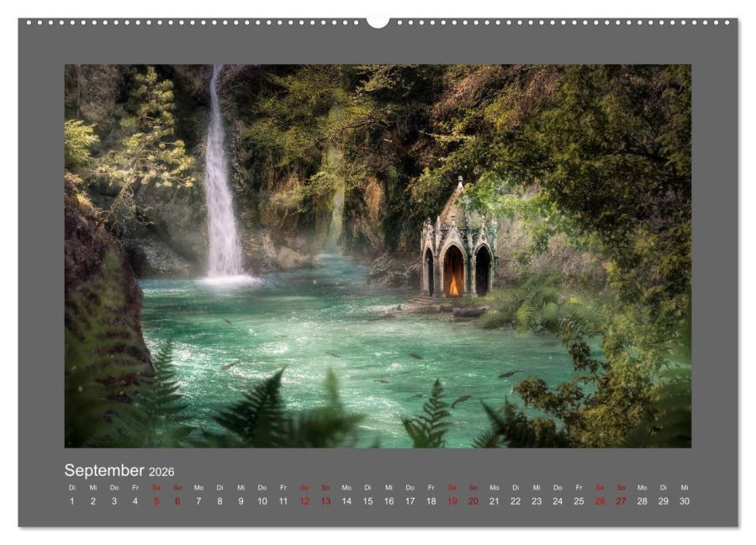Click the weekday label above date 30
The width and height of the screenshot is (756, 545).
click(685, 488)
